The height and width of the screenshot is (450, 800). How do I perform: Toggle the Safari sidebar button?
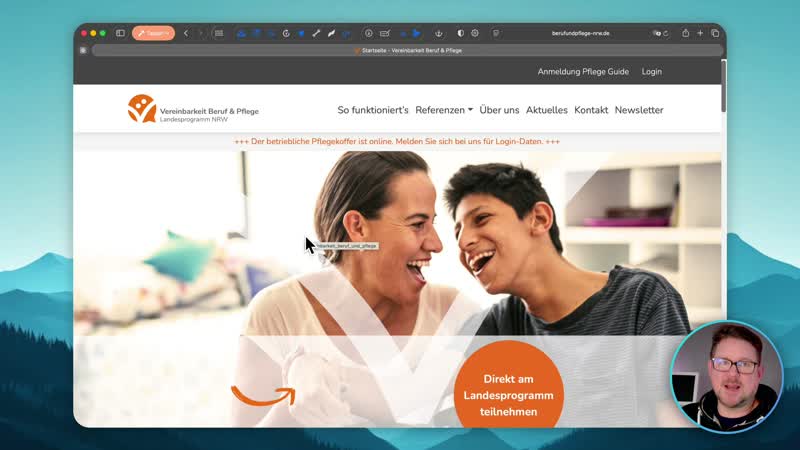tap(120, 33)
